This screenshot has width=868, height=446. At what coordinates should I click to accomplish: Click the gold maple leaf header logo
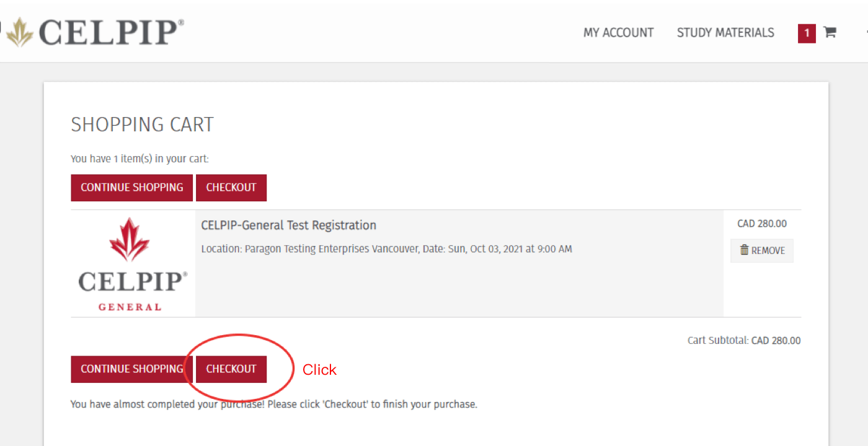click(20, 32)
